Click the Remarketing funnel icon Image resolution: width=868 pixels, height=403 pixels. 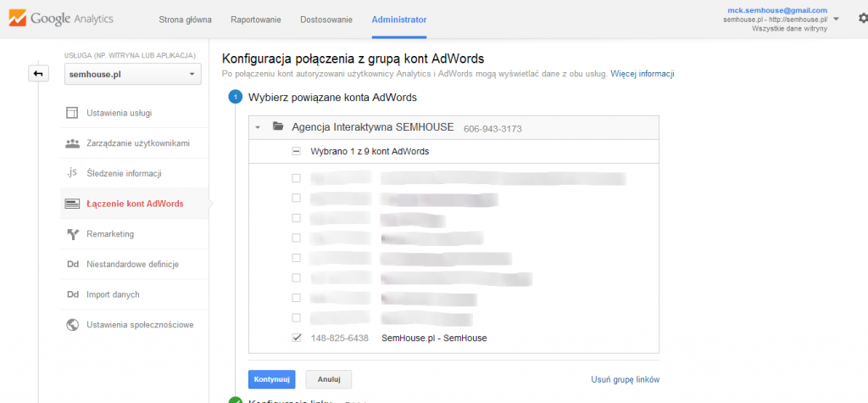click(x=72, y=234)
